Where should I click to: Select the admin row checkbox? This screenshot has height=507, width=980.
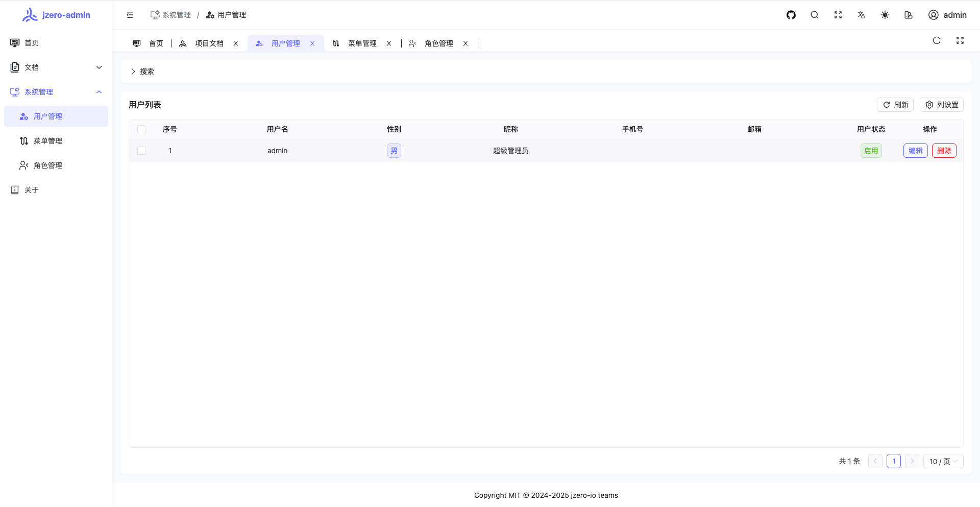(x=141, y=151)
